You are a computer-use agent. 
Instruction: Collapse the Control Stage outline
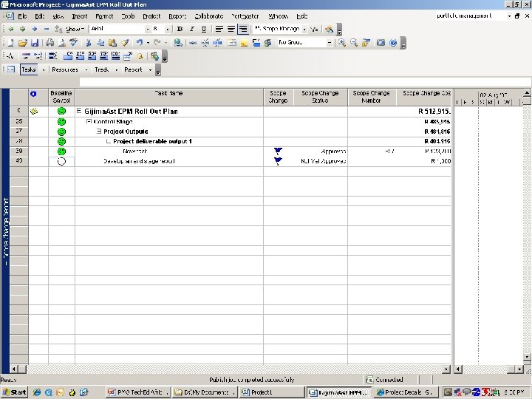[x=89, y=121]
